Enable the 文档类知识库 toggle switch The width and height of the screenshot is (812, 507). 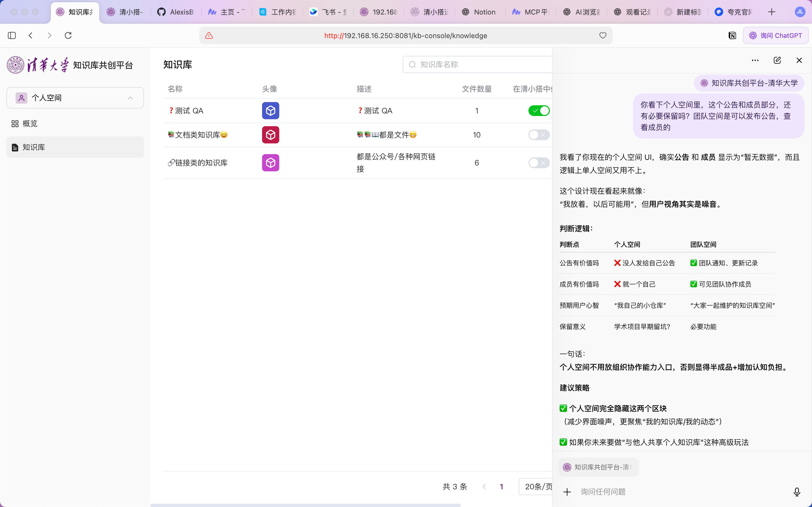[x=539, y=135]
